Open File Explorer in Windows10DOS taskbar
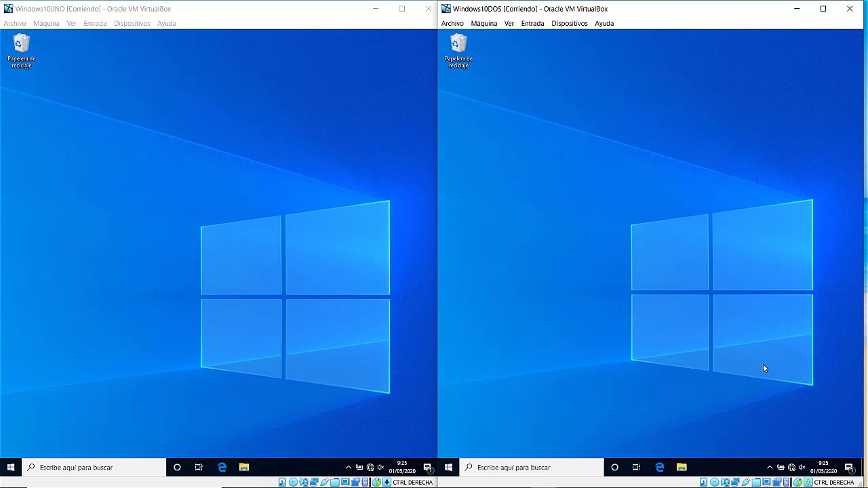 [x=682, y=467]
